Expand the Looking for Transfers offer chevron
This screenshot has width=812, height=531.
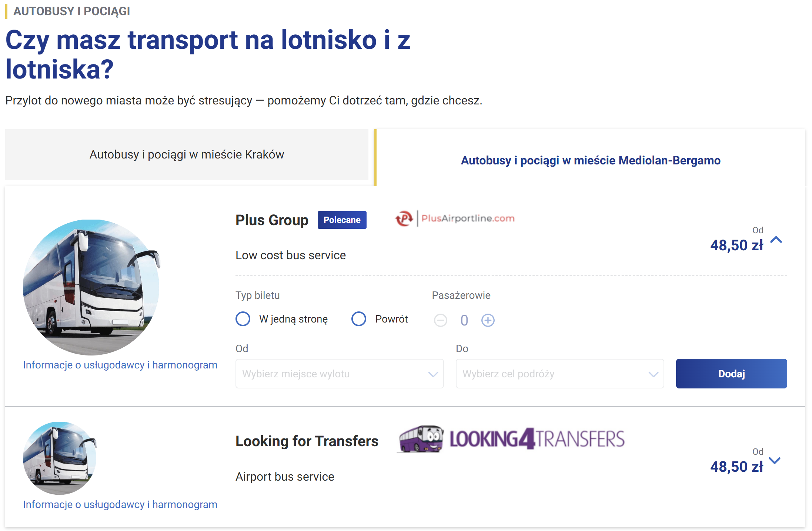pos(775,461)
